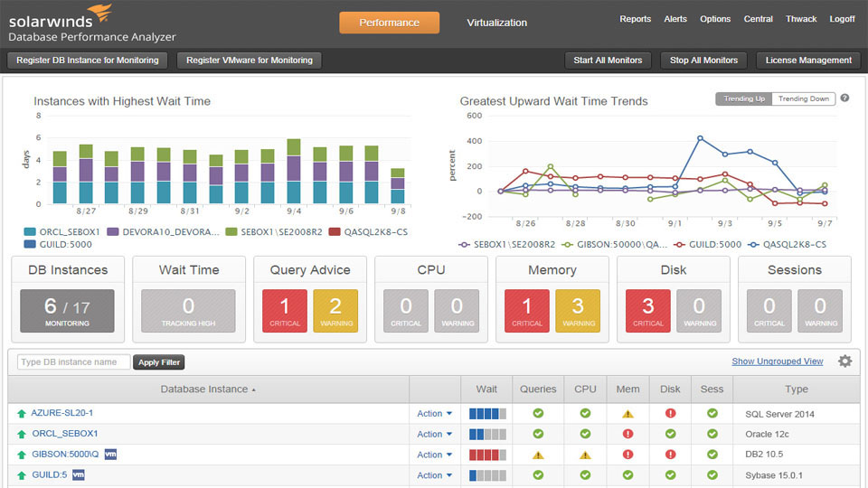Expand Action dropdown for AZURE-SL20-1
Image resolution: width=868 pixels, height=488 pixels.
(434, 414)
